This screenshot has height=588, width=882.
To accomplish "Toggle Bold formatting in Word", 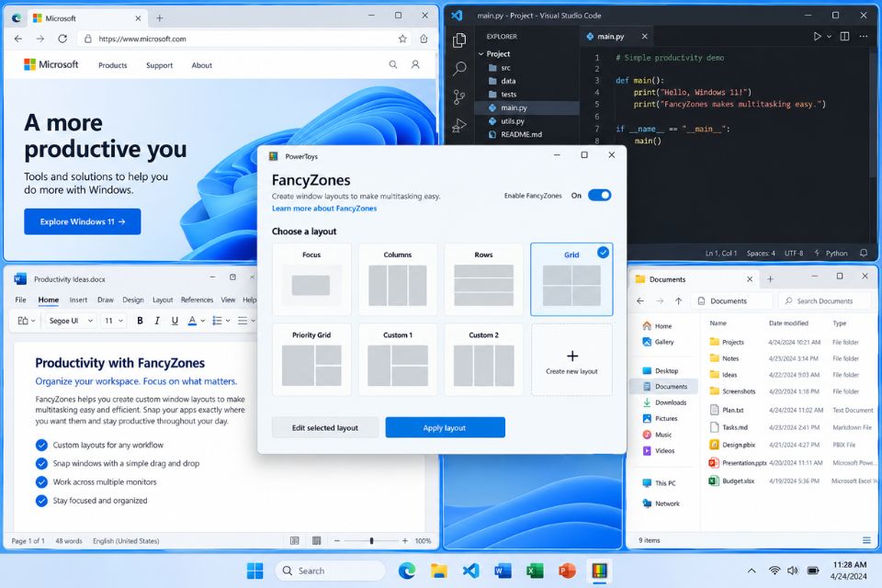I will pos(140,321).
